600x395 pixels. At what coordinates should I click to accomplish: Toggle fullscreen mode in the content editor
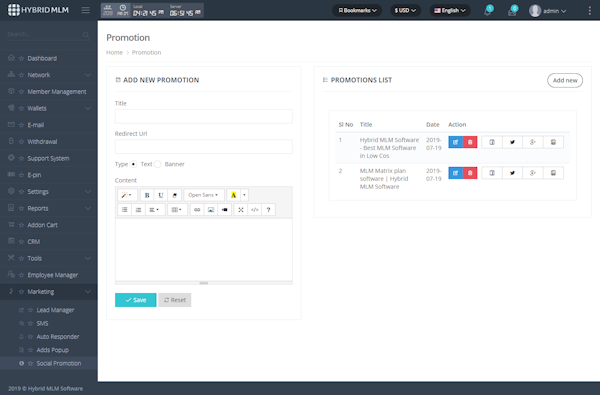241,210
